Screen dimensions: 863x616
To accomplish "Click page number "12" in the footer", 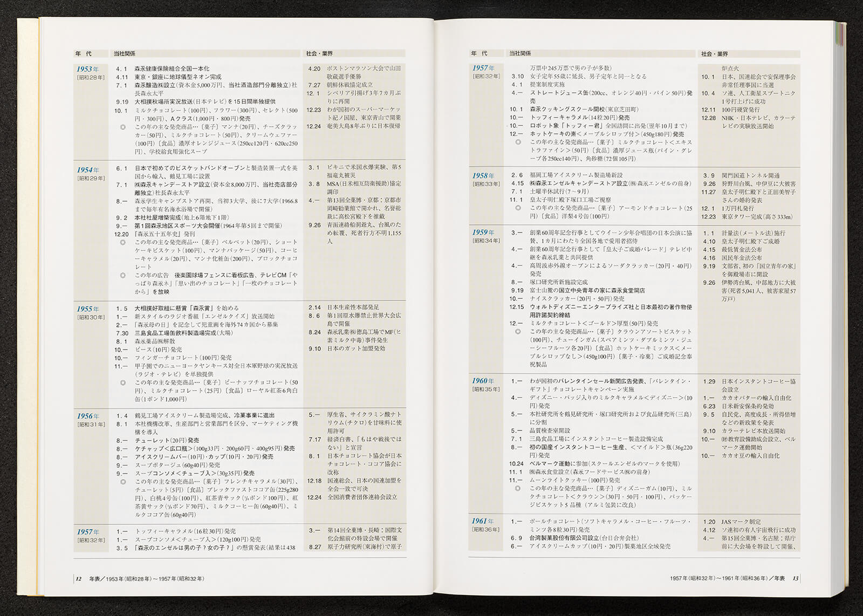I will 78,579.
